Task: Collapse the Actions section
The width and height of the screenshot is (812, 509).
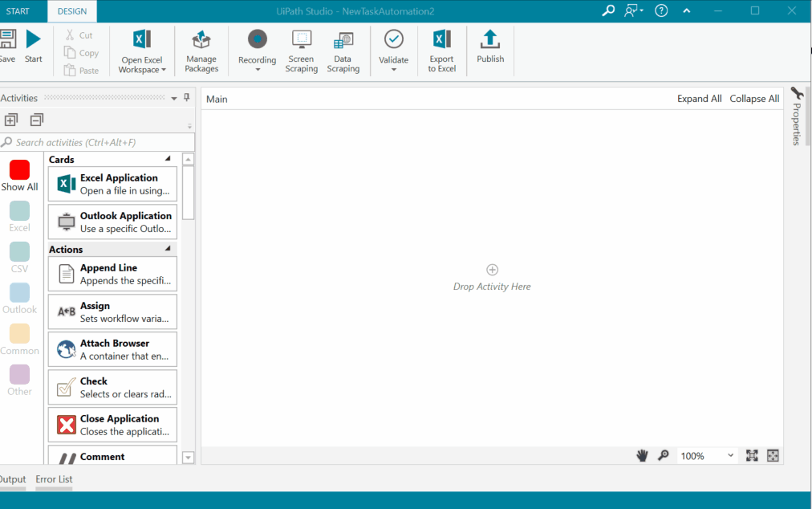Action: [167, 248]
